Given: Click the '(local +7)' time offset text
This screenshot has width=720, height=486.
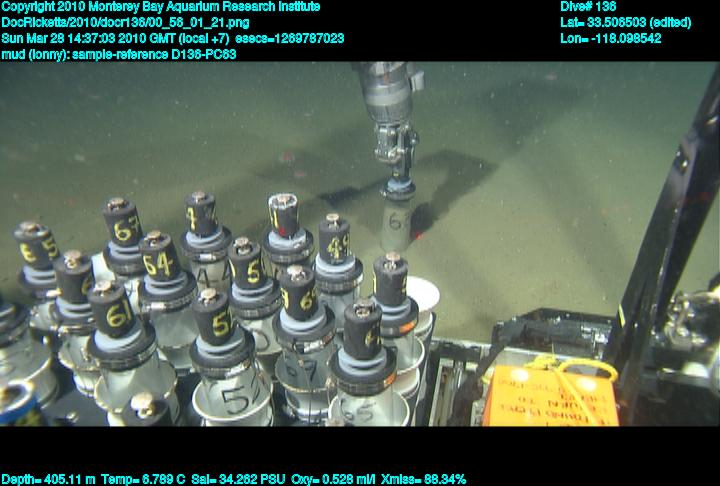Looking at the screenshot, I should (x=203, y=38).
